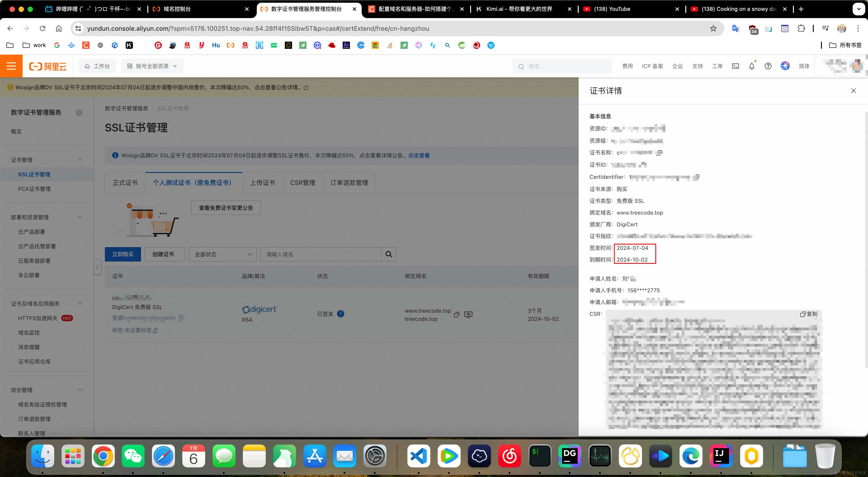Image resolution: width=868 pixels, height=477 pixels.
Task: Open the Aliyun hamburger navigation menu
Action: (x=11, y=66)
